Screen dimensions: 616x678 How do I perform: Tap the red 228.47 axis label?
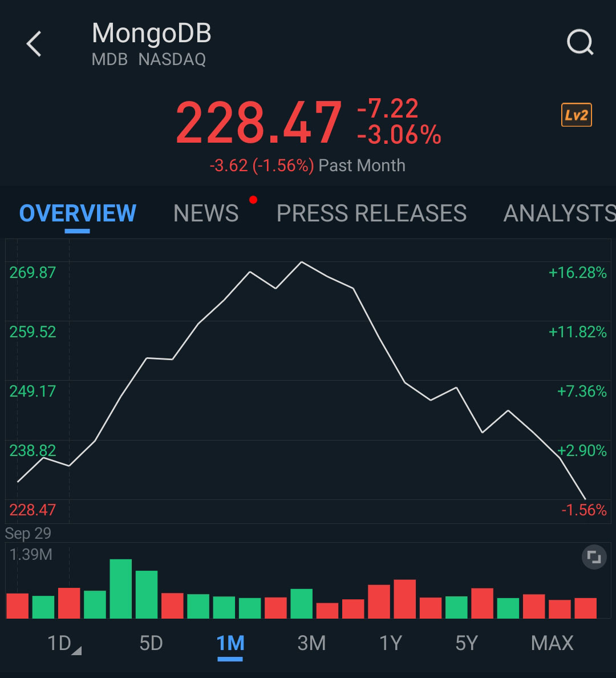click(33, 510)
